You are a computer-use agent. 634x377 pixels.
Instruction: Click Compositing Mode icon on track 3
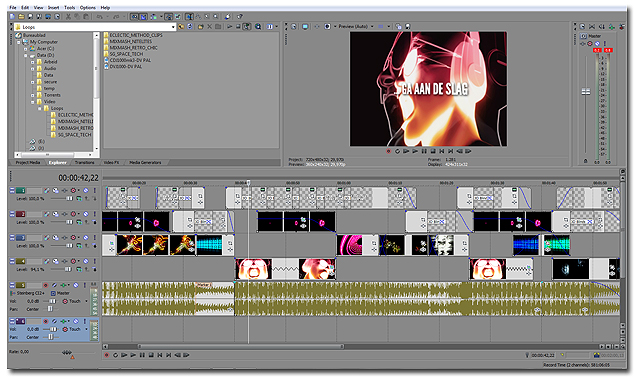[x=79, y=246]
